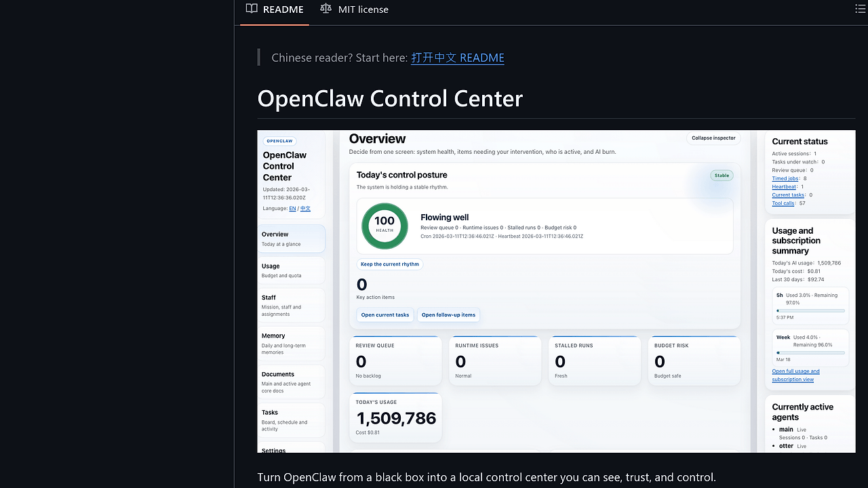Switch language to EN in sidebar
The width and height of the screenshot is (868, 488).
pos(292,209)
